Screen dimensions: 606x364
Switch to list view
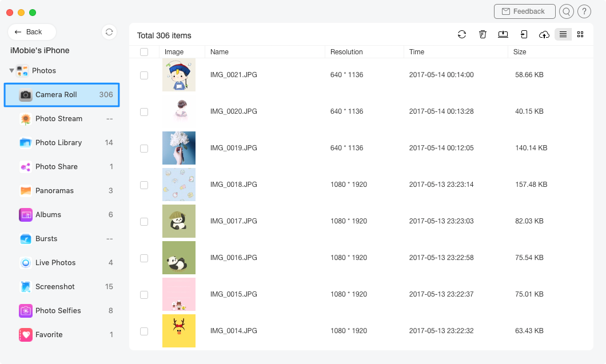(x=563, y=35)
